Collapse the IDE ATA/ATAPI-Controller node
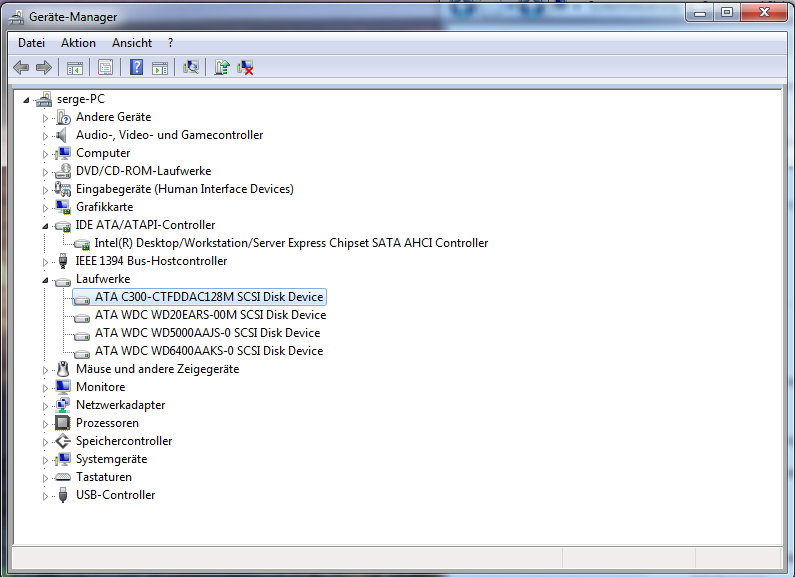The height and width of the screenshot is (577, 795). pyautogui.click(x=45, y=226)
